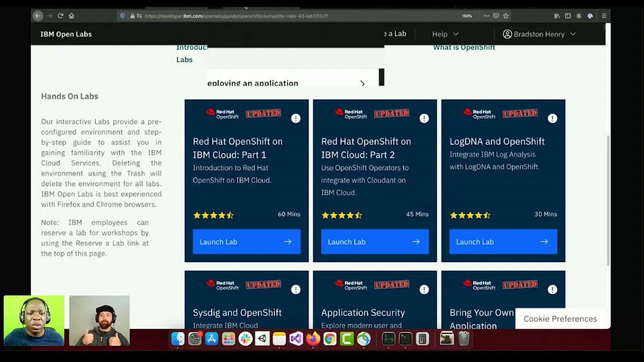Open Notes from the Dock
This screenshot has height=362, width=644.
click(x=279, y=339)
